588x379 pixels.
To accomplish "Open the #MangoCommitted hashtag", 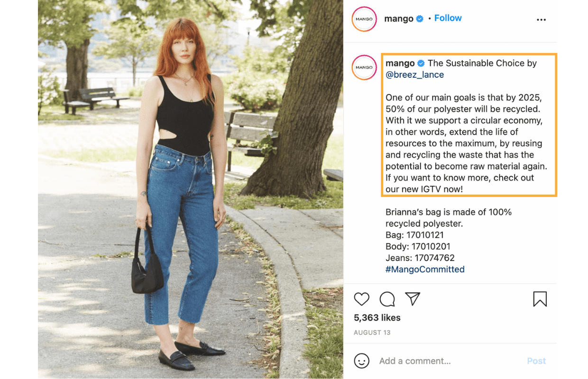I will pyautogui.click(x=425, y=270).
